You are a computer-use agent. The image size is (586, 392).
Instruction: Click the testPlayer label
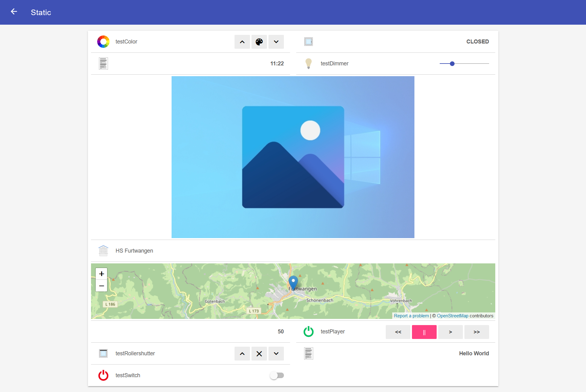333,332
